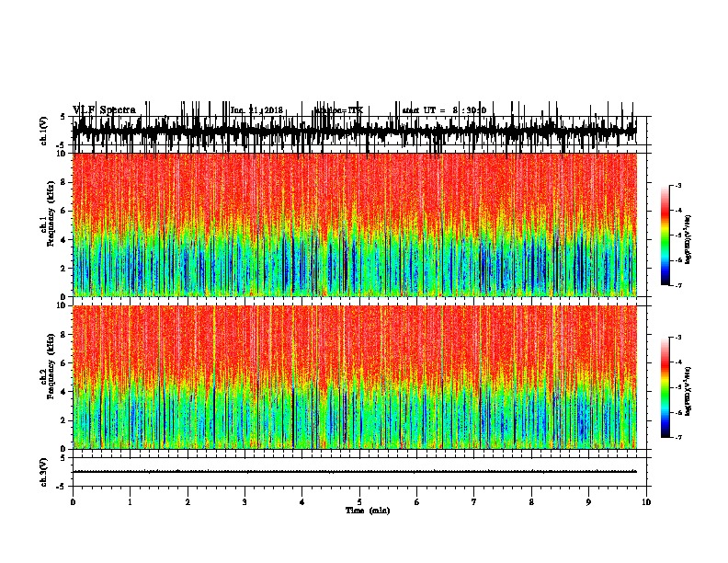Viewport: 728px width, 563px height.
Task: Click the ch.2 spectrogram color bar
Action: (x=665, y=387)
